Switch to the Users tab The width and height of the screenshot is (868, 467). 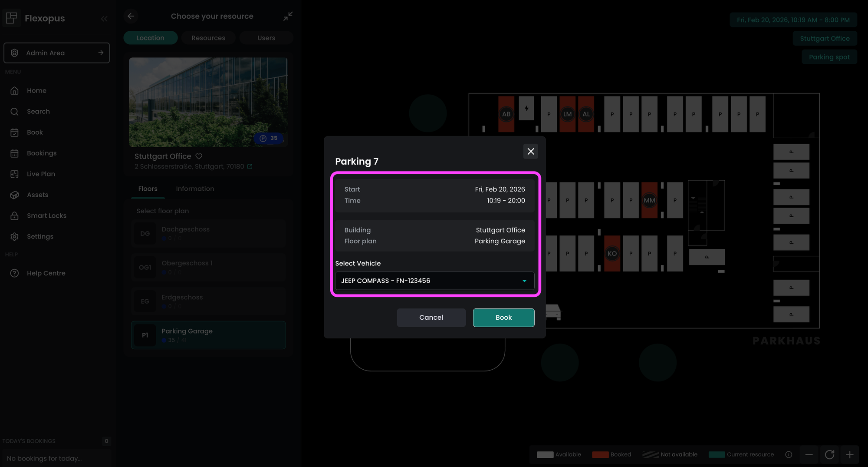tap(266, 38)
